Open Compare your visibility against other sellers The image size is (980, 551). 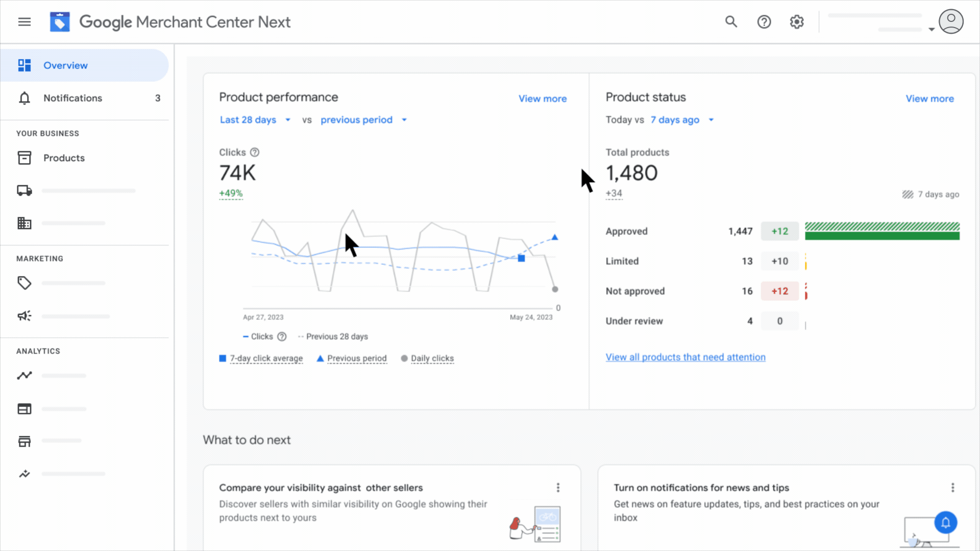(x=321, y=488)
